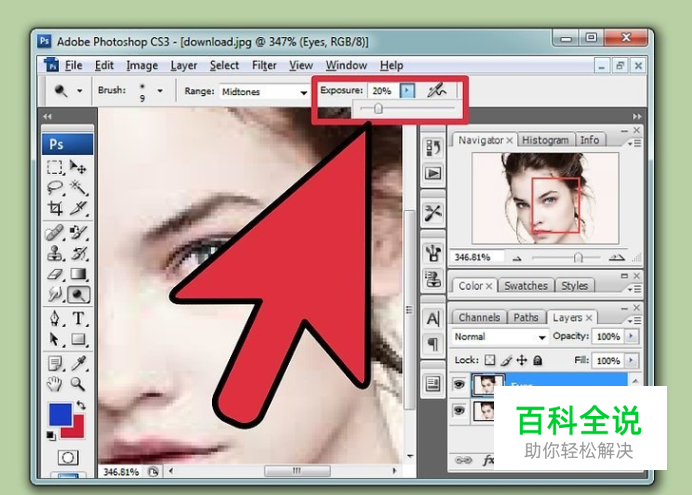Select the Brush tool
Image resolution: width=692 pixels, height=495 pixels.
coord(79,232)
